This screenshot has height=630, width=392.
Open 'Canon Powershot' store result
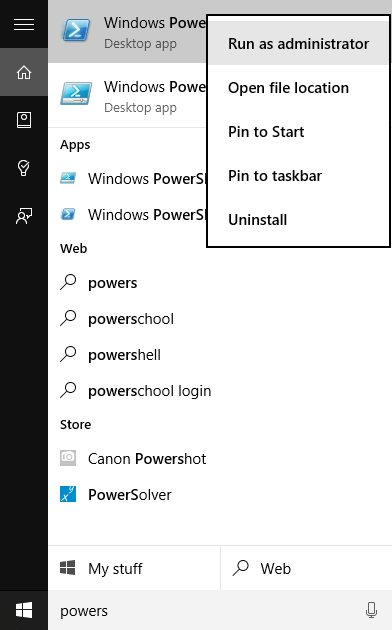point(220,458)
